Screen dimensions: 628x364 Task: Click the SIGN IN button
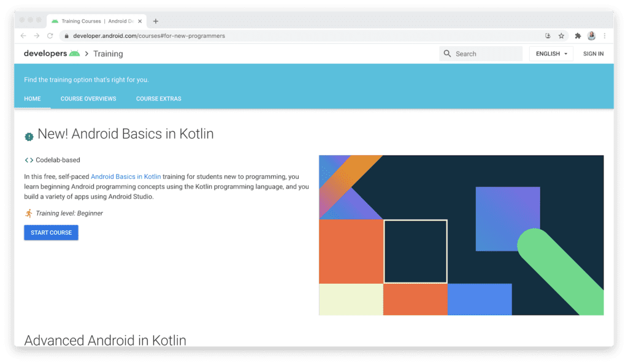click(593, 53)
